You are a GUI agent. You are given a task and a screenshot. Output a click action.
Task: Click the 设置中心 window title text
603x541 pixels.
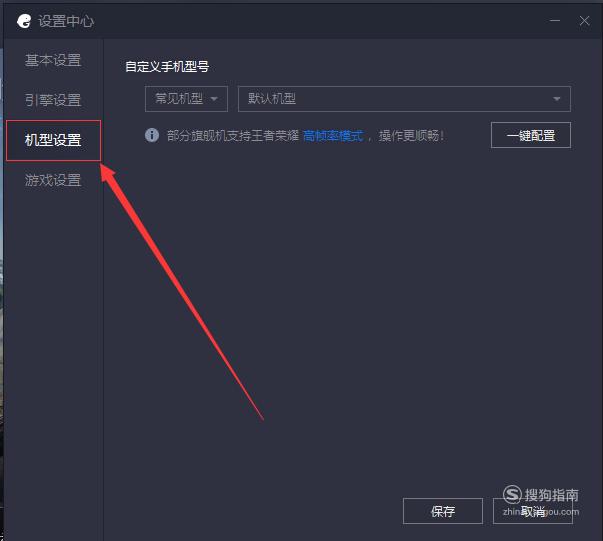click(66, 21)
